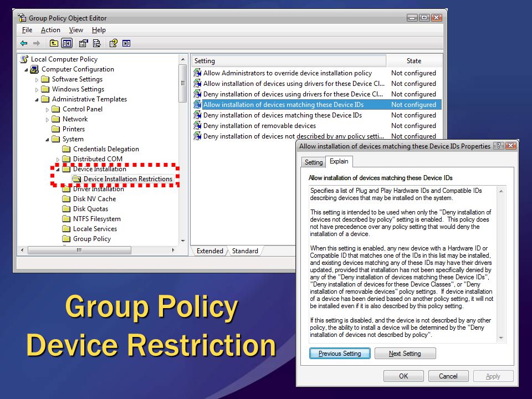
Task: Expand the Distributed COM node
Action: pyautogui.click(x=58, y=159)
